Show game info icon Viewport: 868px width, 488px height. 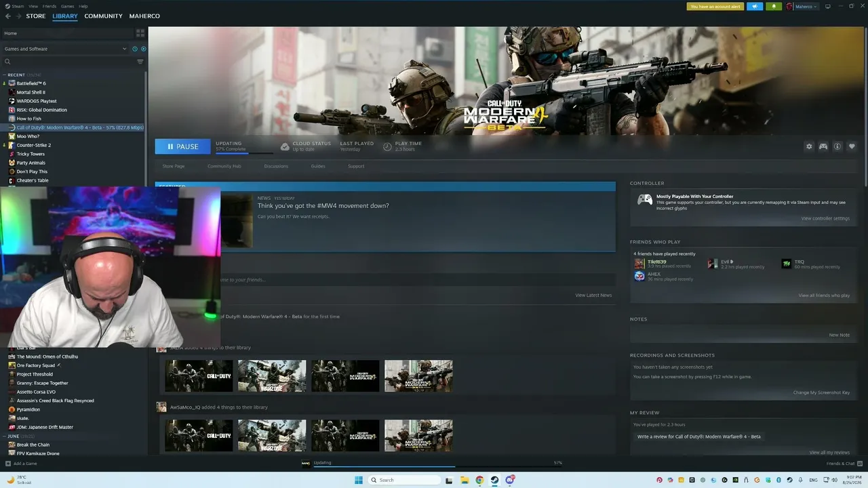point(837,146)
